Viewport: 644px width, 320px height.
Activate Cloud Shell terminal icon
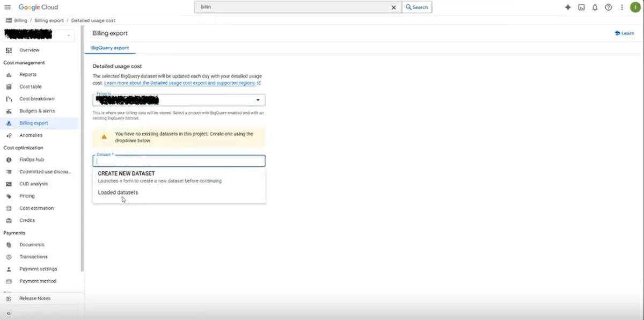[x=581, y=8]
